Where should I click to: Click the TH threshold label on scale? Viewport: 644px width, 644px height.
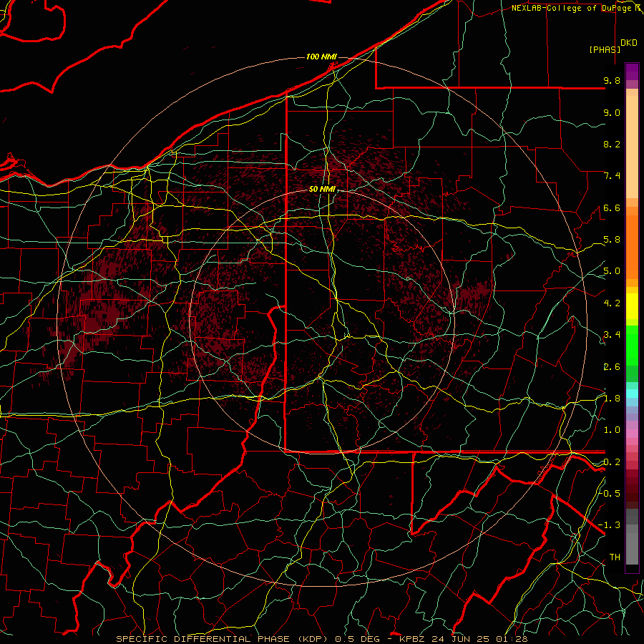pos(615,557)
